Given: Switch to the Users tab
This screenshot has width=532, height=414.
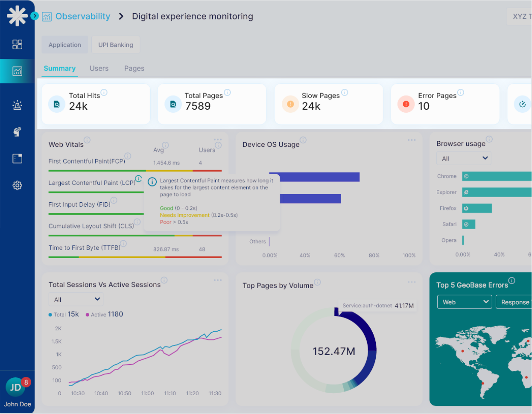Looking at the screenshot, I should point(99,68).
